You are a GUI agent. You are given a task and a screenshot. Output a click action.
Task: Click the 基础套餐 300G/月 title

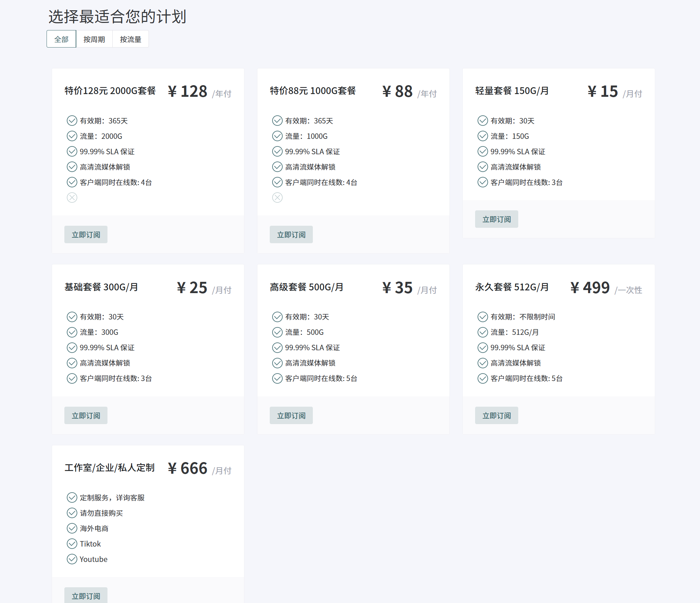pos(101,287)
